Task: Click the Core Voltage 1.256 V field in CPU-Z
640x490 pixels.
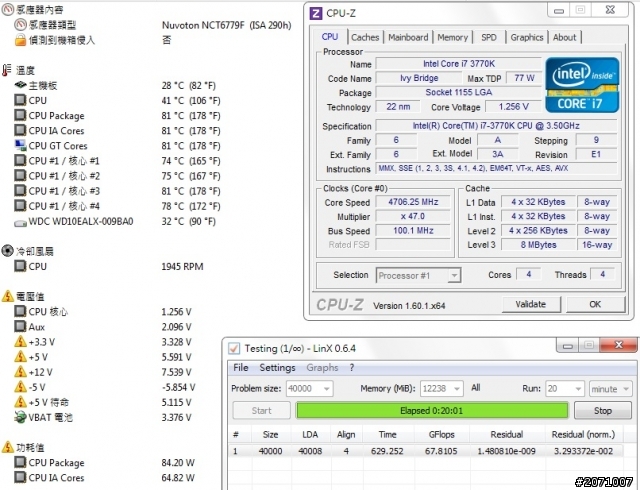Action: pos(513,107)
